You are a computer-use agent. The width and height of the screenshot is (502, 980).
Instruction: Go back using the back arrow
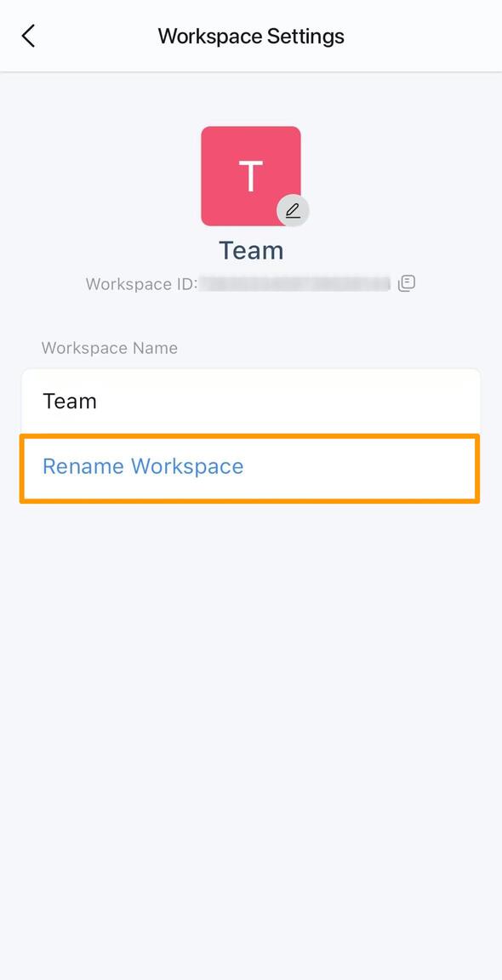28,37
